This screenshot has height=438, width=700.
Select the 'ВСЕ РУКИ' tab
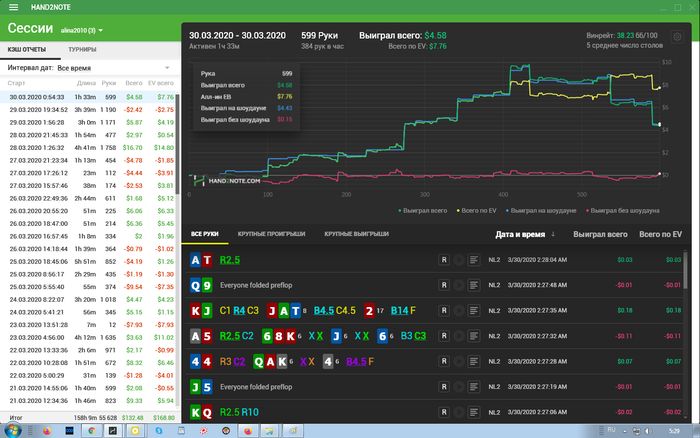click(205, 234)
